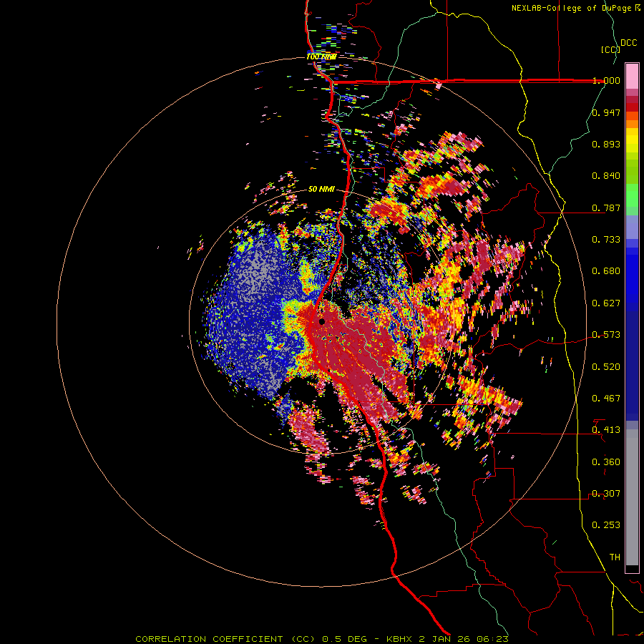Click the 0.573 scale value

point(606,335)
